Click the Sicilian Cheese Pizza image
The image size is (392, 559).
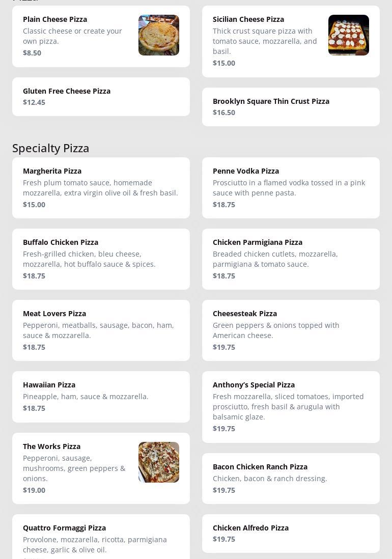pyautogui.click(x=348, y=35)
